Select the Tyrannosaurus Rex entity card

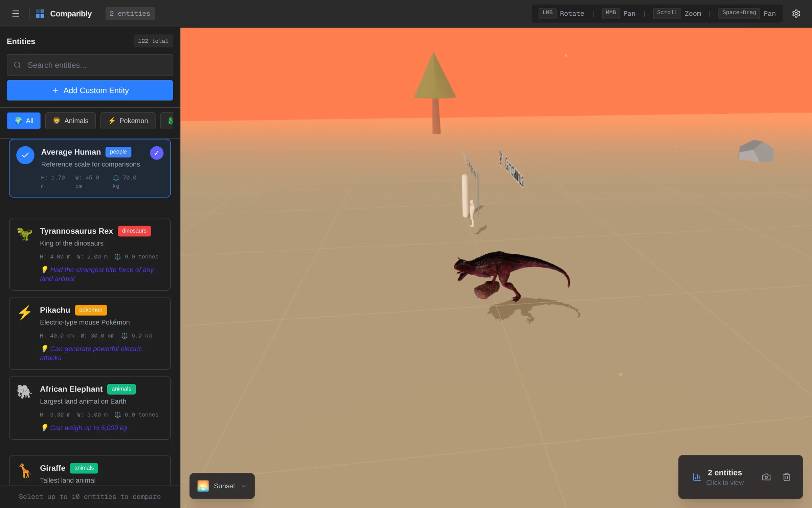pos(90,254)
